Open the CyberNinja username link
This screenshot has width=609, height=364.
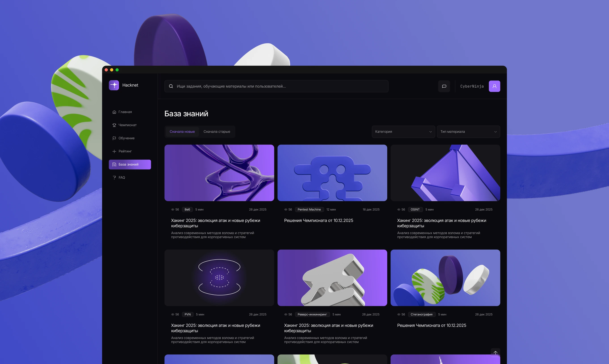click(x=472, y=86)
